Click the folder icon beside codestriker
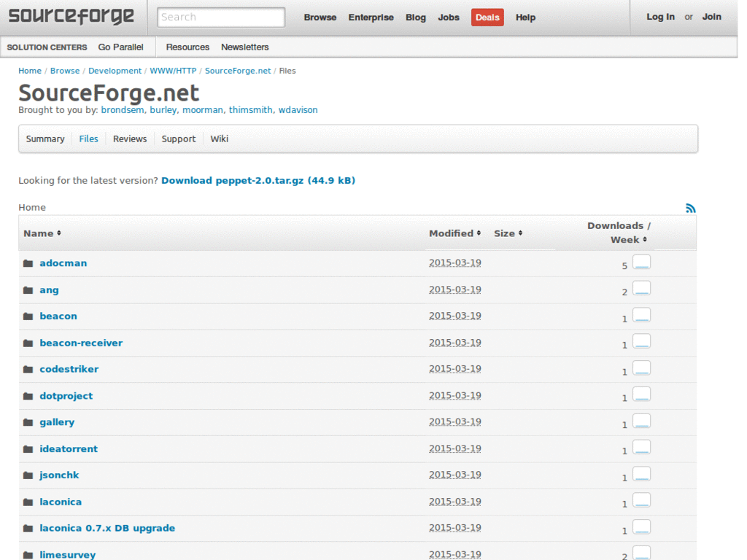The width and height of the screenshot is (747, 560). point(28,370)
